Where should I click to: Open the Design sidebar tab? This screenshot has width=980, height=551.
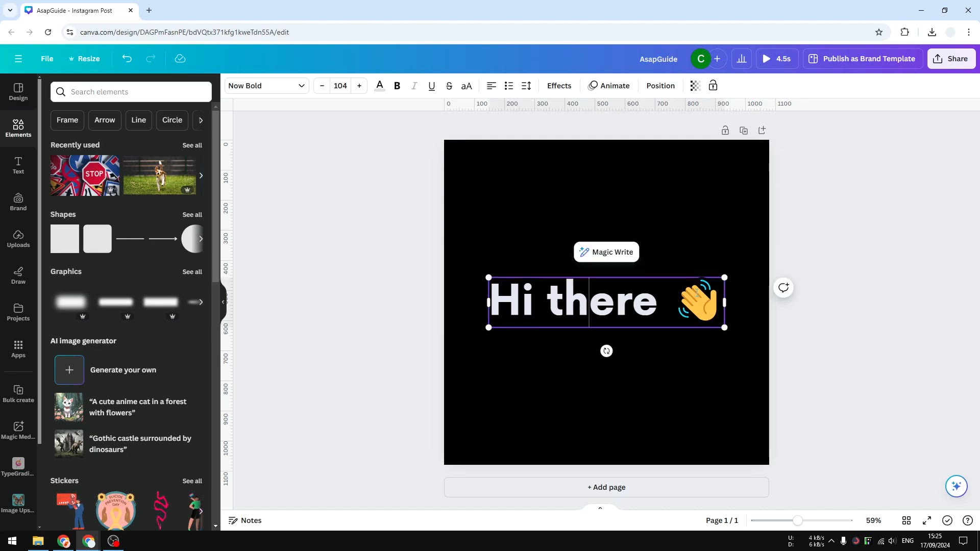18,92
